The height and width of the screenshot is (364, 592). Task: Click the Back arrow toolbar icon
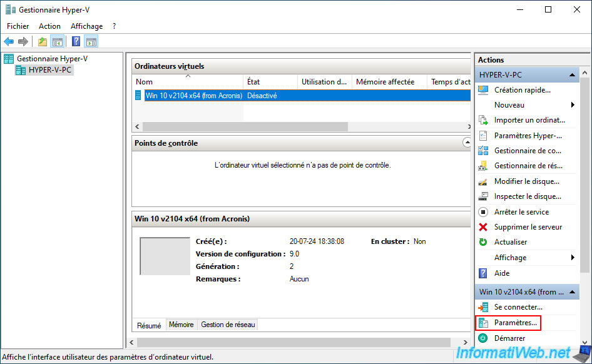tap(9, 41)
